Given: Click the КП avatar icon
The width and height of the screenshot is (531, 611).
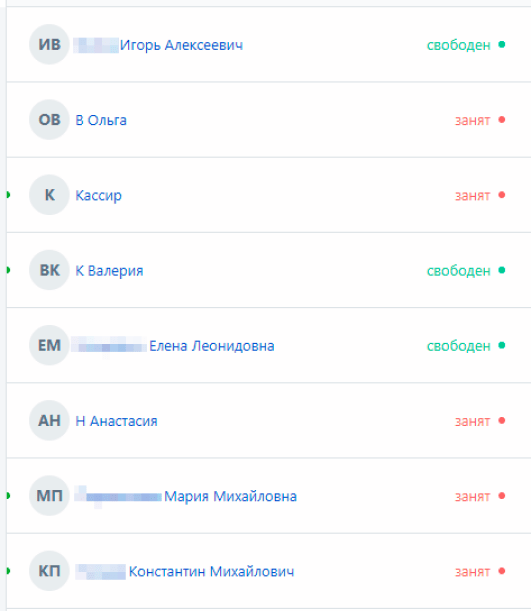Looking at the screenshot, I should [49, 571].
